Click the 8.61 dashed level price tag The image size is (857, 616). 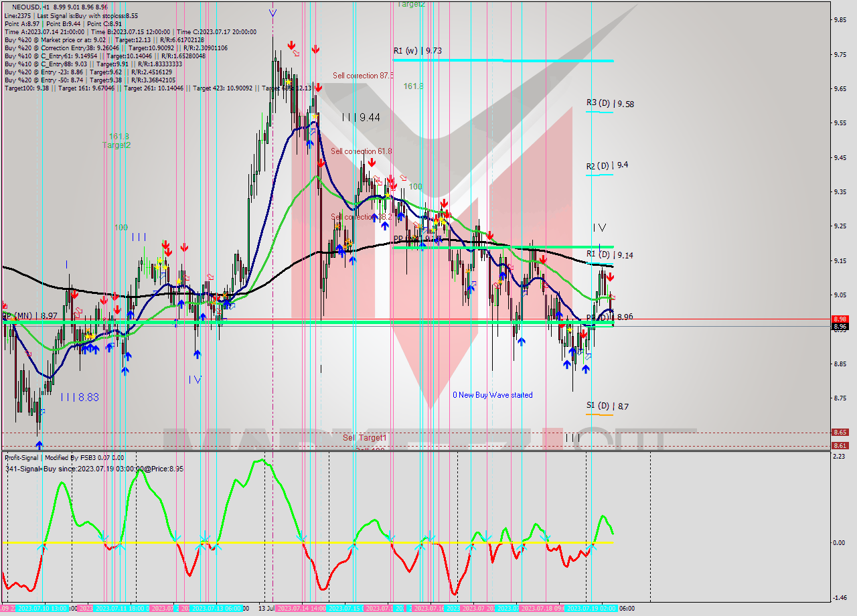click(x=840, y=446)
